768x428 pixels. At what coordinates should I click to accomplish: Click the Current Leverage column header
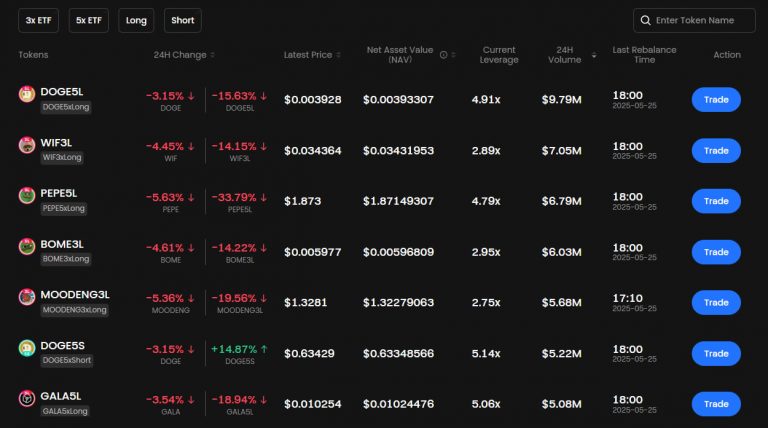pyautogui.click(x=499, y=55)
